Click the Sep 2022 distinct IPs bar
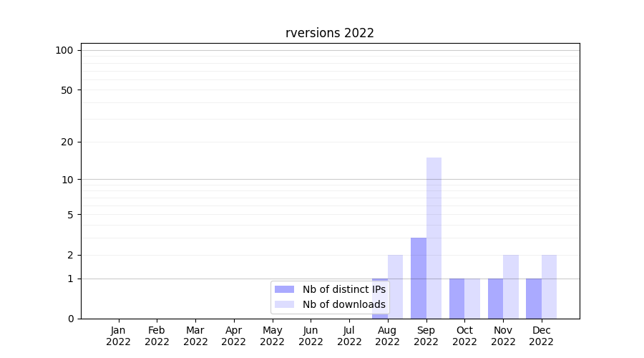Image resolution: width=644 pixels, height=358 pixels. [419, 278]
